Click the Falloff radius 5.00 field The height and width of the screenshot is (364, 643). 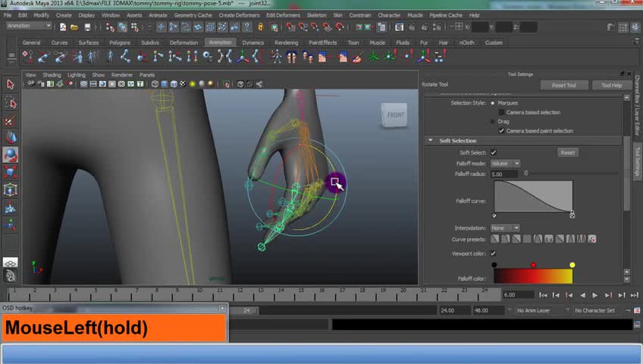[x=504, y=174]
